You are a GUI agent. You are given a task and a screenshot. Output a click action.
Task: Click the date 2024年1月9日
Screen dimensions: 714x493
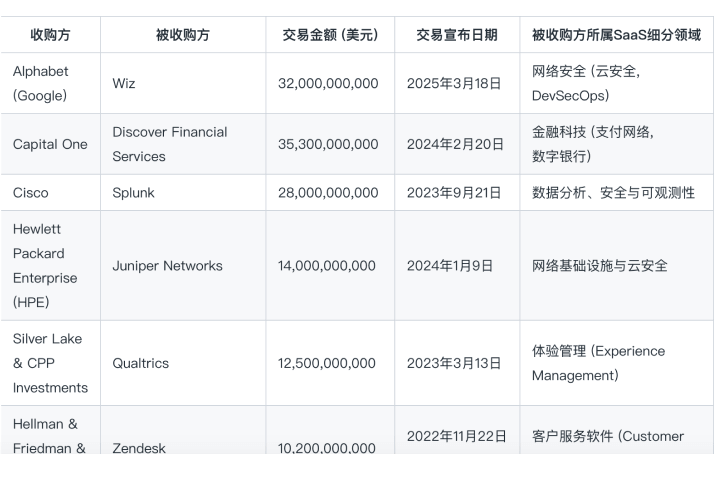tap(450, 266)
